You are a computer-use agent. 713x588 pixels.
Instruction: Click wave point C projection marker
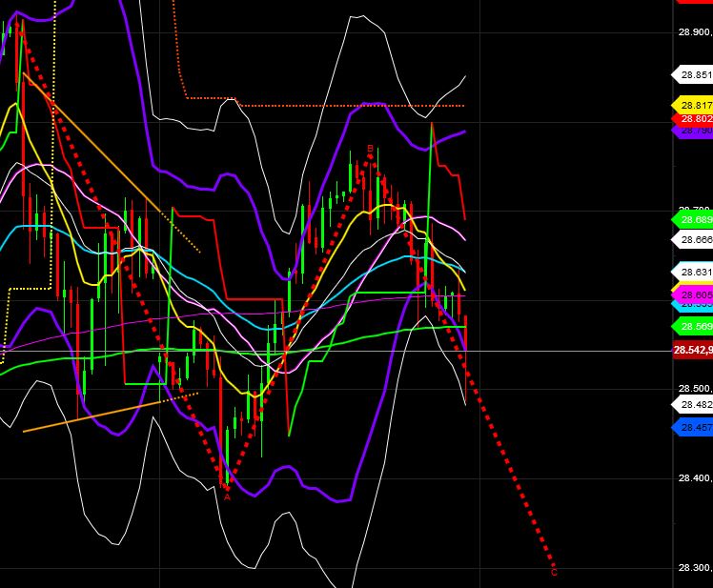coord(554,572)
